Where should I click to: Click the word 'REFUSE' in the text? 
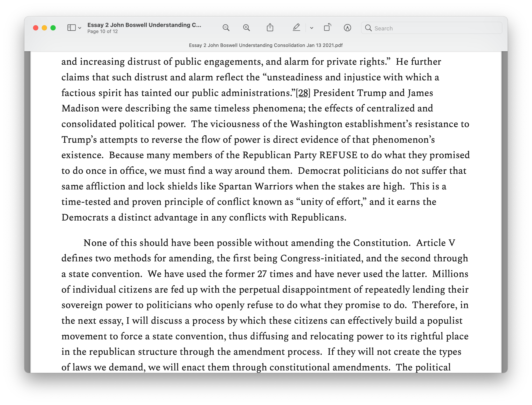pyautogui.click(x=338, y=155)
